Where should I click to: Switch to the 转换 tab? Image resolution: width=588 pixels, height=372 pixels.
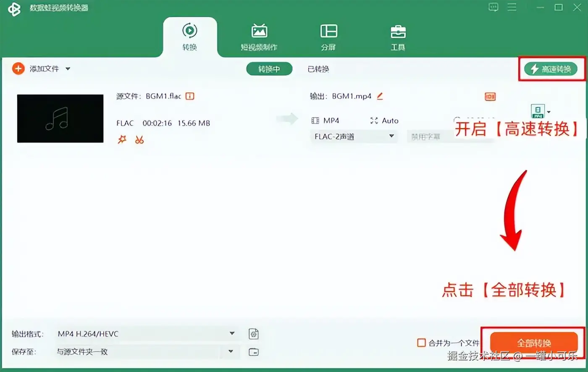click(190, 37)
